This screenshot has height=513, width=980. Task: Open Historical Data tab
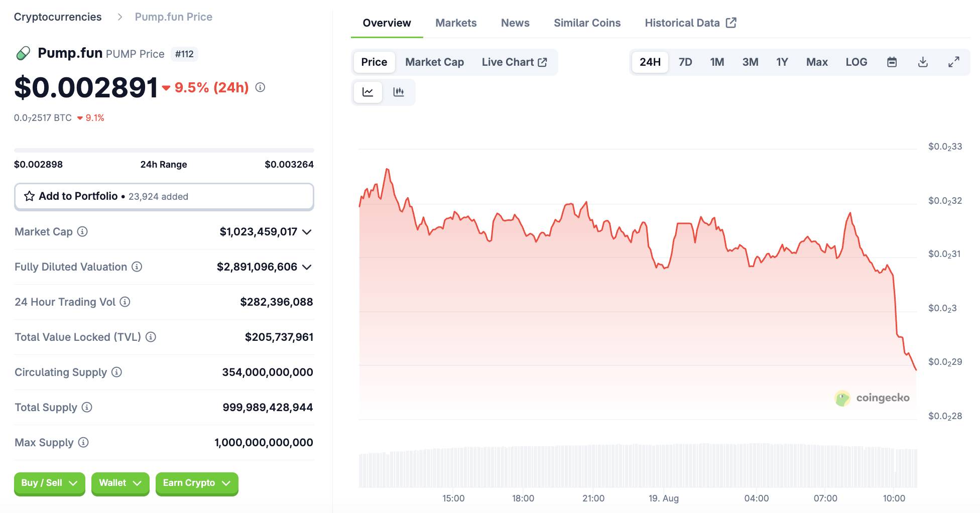(x=690, y=23)
